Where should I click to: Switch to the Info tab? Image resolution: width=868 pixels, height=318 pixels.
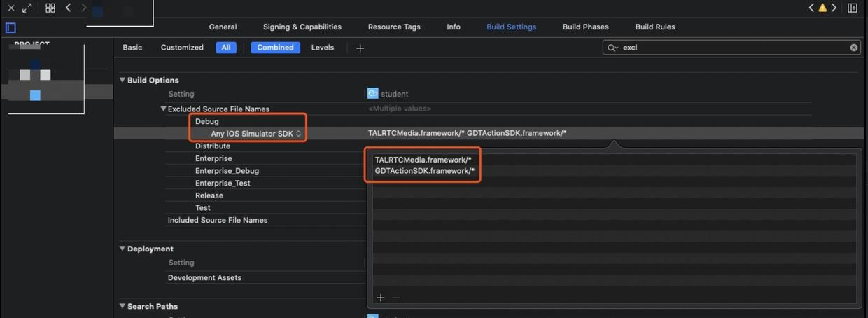pos(454,27)
